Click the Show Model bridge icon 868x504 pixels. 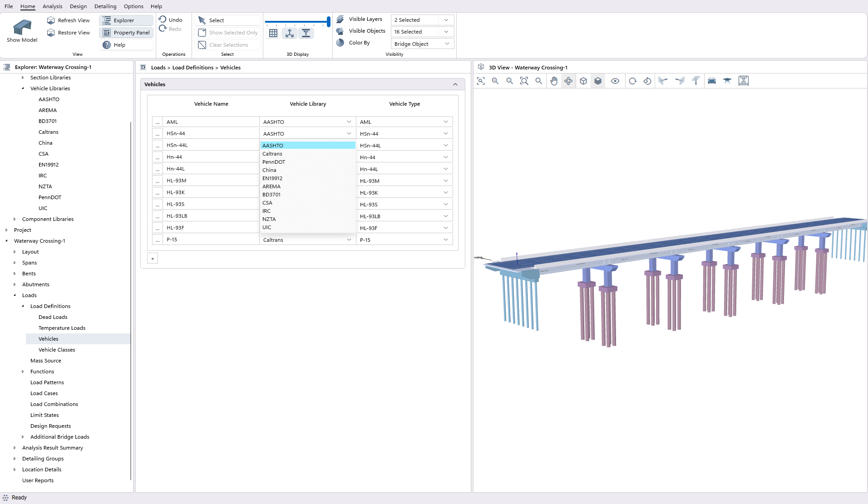22,28
